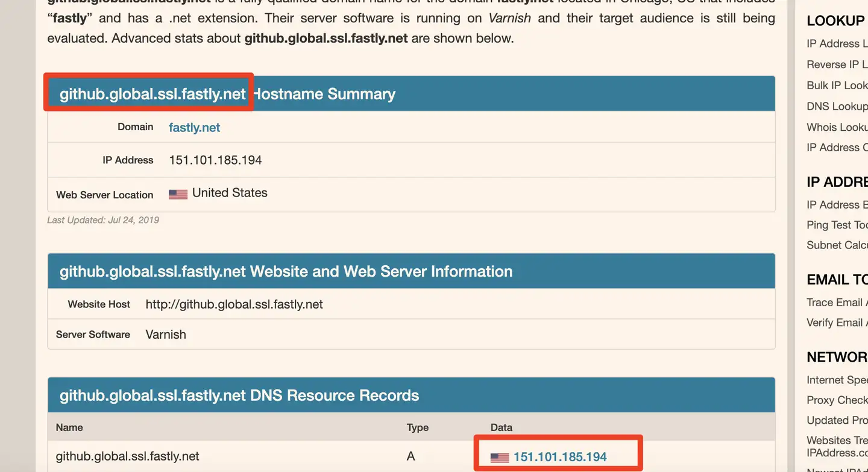Click the Web Server Location label
868x472 pixels.
[105, 195]
